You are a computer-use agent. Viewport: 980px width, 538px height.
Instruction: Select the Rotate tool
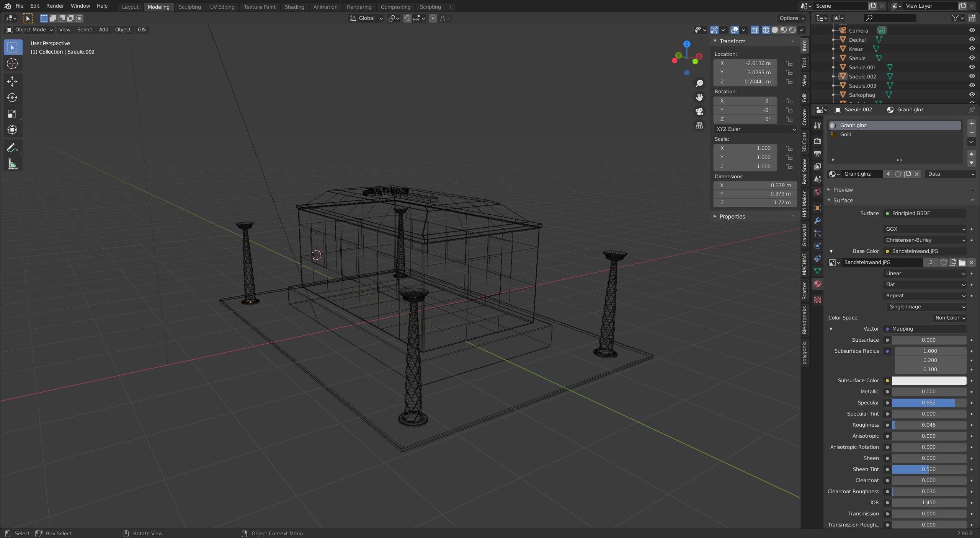tap(12, 98)
